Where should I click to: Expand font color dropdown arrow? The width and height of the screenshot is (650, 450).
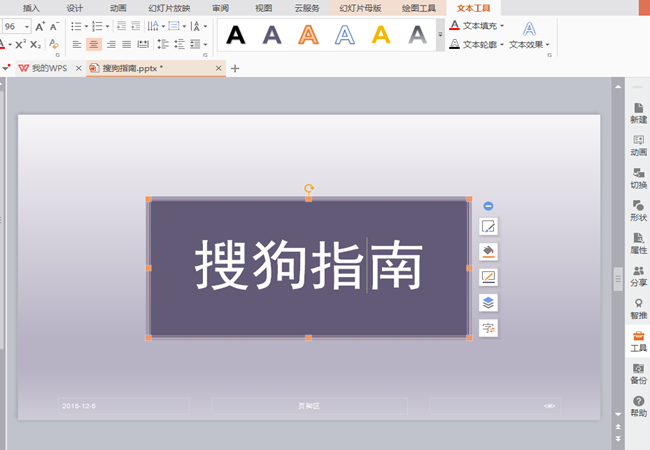10,45
